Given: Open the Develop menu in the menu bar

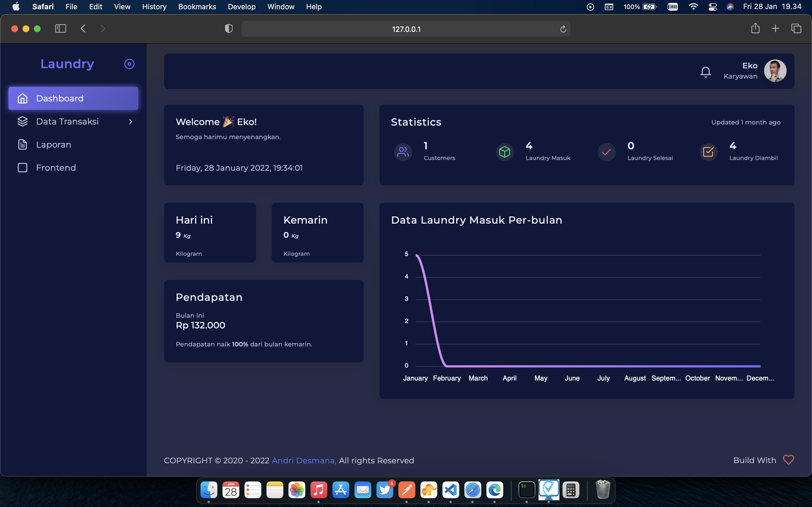Looking at the screenshot, I should 242,7.
